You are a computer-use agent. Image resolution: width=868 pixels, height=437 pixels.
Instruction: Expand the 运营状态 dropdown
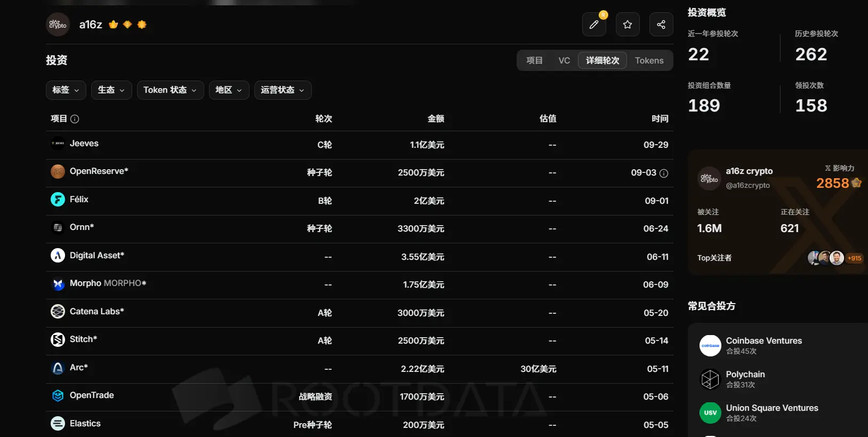pos(283,90)
